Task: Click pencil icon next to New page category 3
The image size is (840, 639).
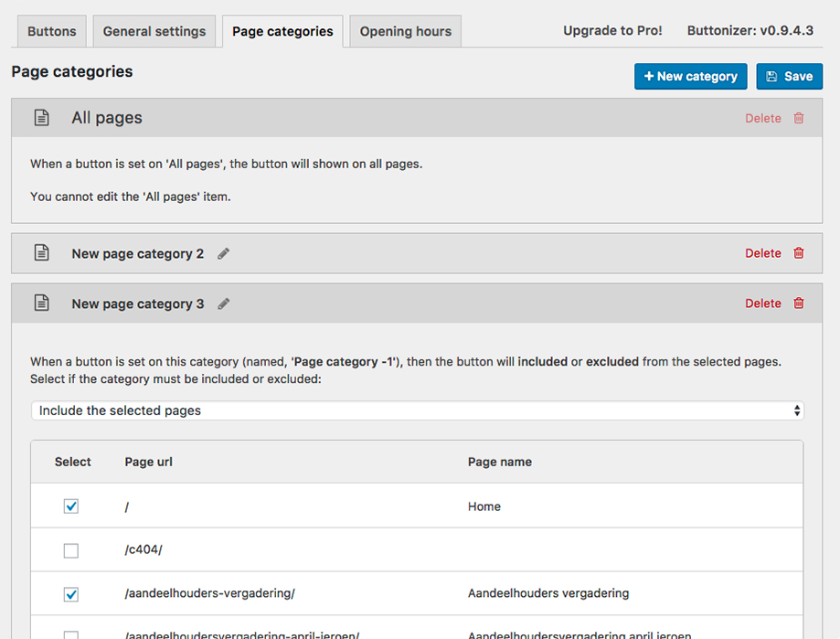Action: pos(224,304)
